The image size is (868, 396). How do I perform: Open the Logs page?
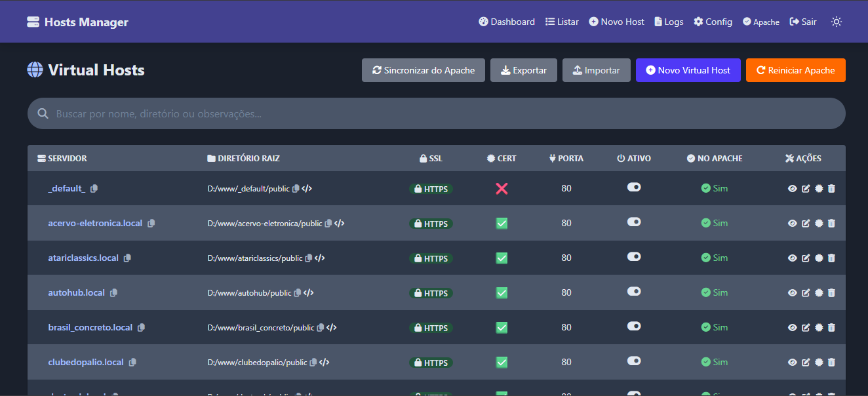pyautogui.click(x=669, y=22)
